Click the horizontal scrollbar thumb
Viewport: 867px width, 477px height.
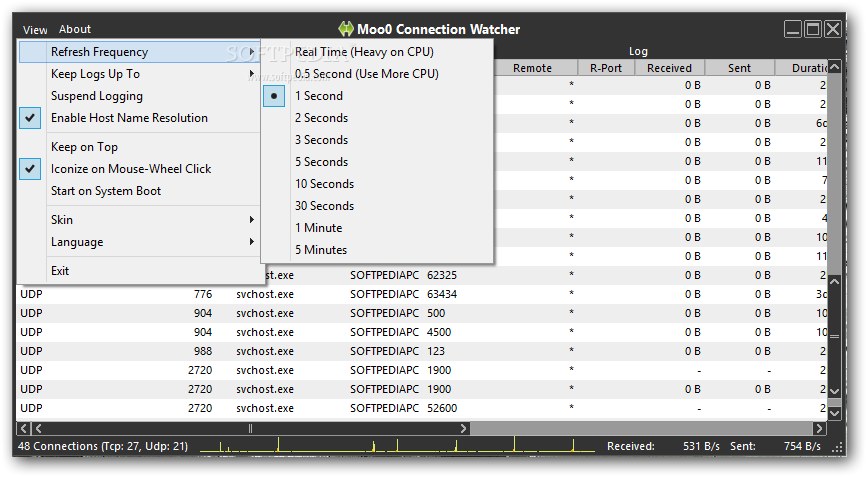[x=250, y=428]
